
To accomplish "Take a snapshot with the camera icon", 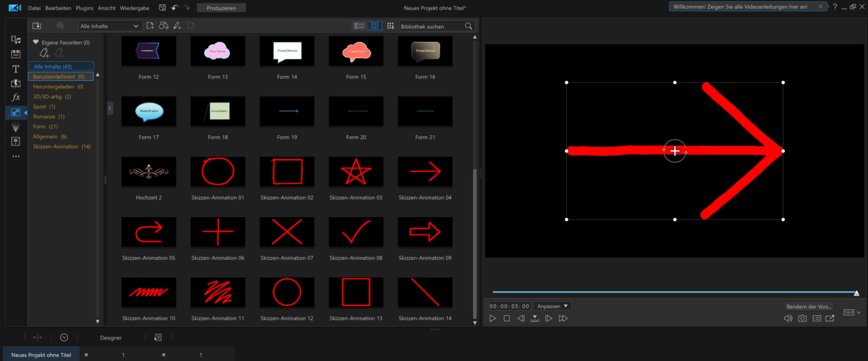I will tap(802, 319).
